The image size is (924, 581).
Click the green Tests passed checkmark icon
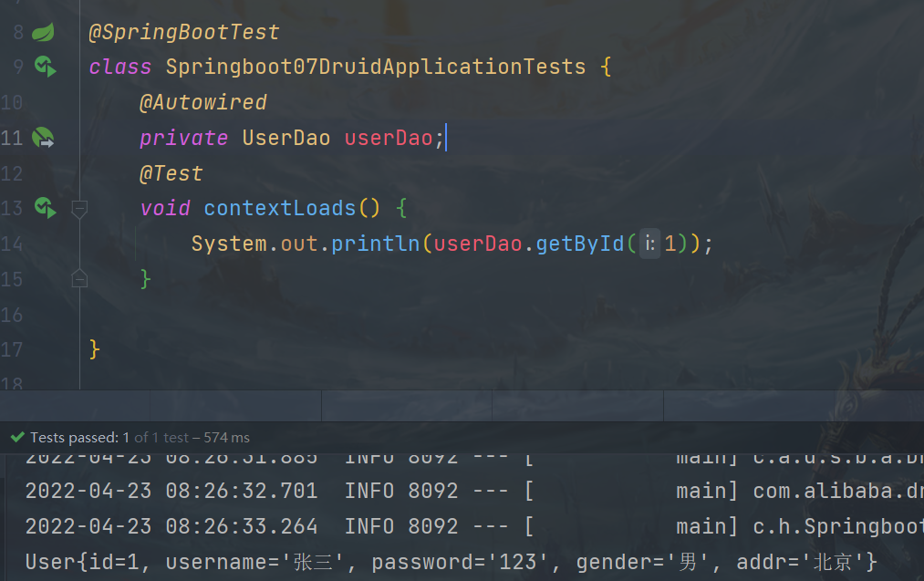coord(16,438)
